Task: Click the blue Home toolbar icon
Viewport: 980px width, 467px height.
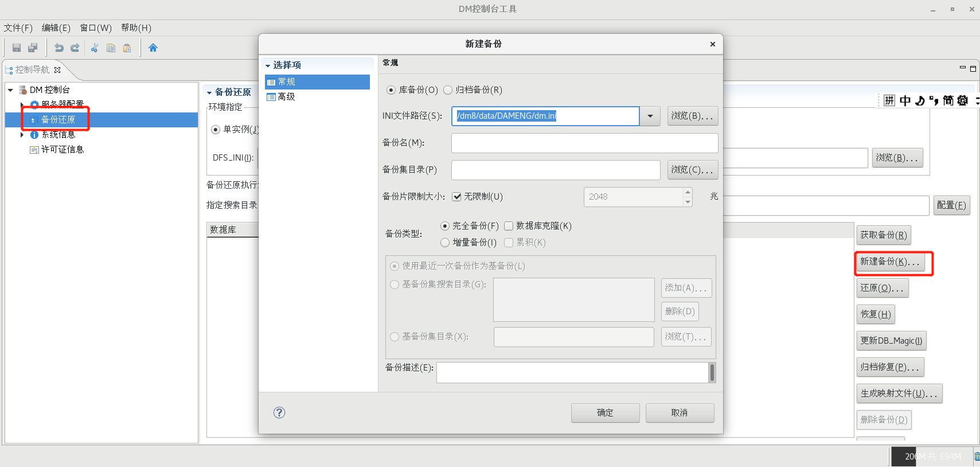Action: pyautogui.click(x=153, y=48)
